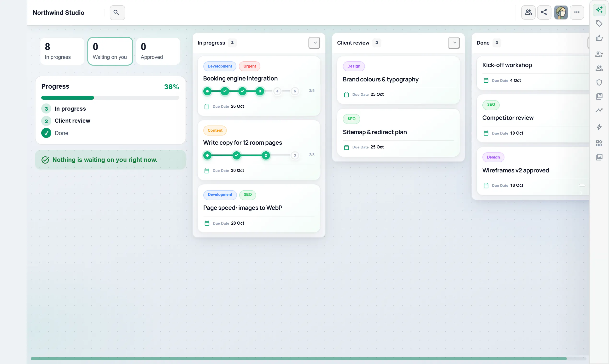The image size is (609, 364).
Task: Click the thumbs-up icon in the sidebar
Action: [x=599, y=38]
